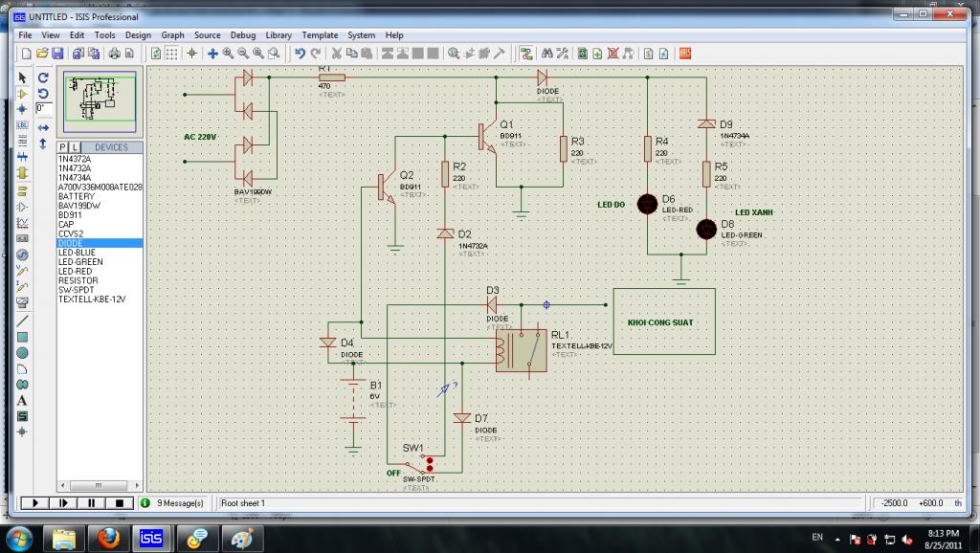This screenshot has height=553, width=980.
Task: Select the 2D text tool
Action: [x=22, y=400]
